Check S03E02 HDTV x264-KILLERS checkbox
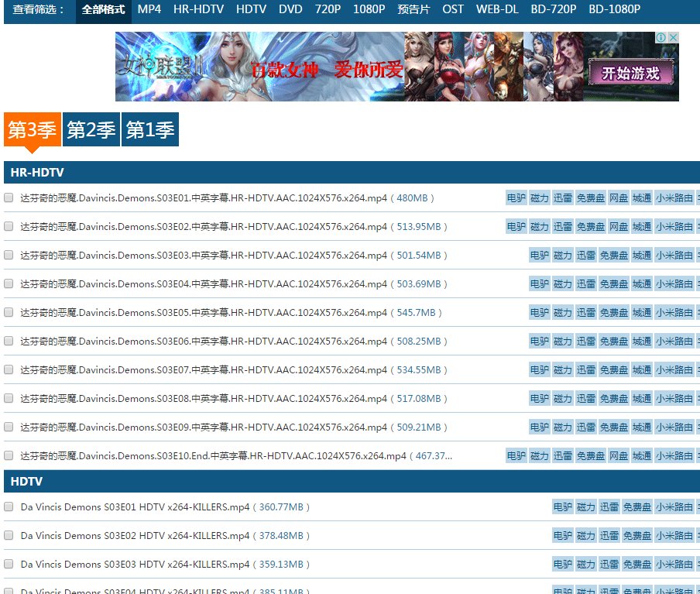Image resolution: width=700 pixels, height=594 pixels. (9, 536)
